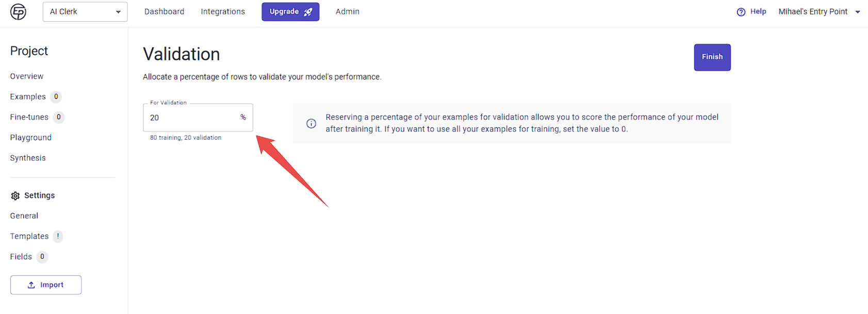Open the Help link text
Image resolution: width=868 pixels, height=314 pixels.
(758, 11)
